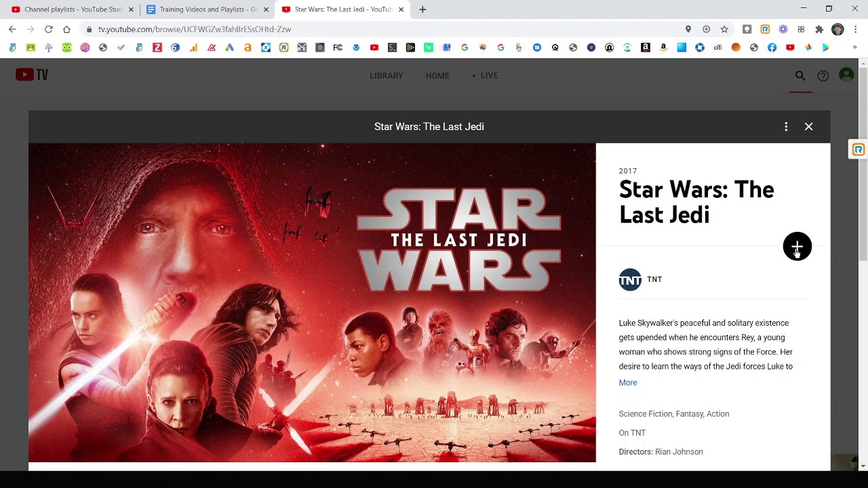Open the Duolingo bookmark
The height and width of the screenshot is (488, 868).
tap(66, 47)
